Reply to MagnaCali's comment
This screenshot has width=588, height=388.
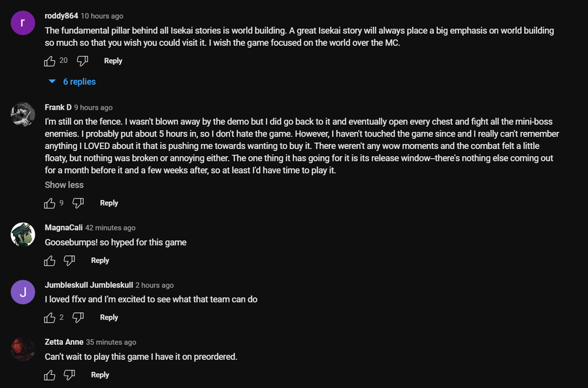coord(100,261)
